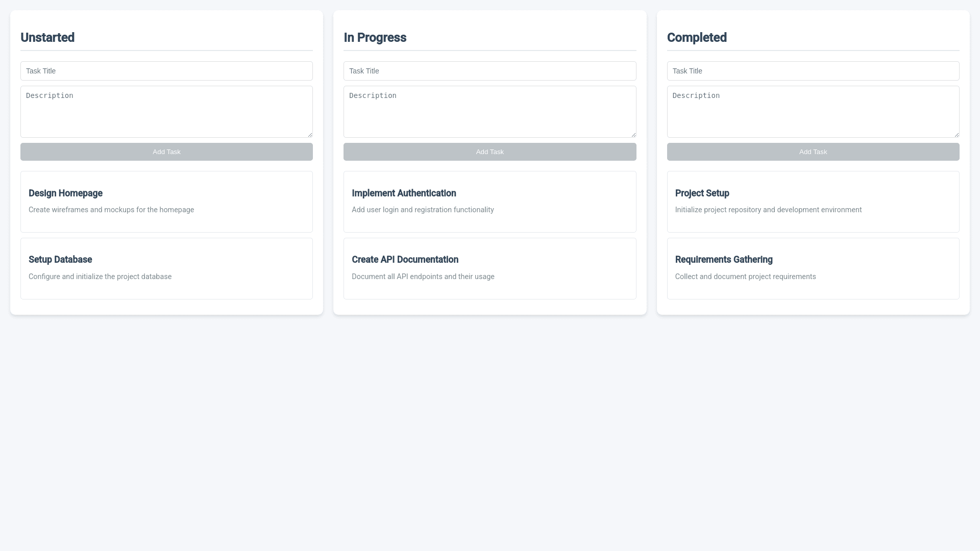Grab resize handle of Unstarted Description box
980x551 pixels.
(x=310, y=135)
